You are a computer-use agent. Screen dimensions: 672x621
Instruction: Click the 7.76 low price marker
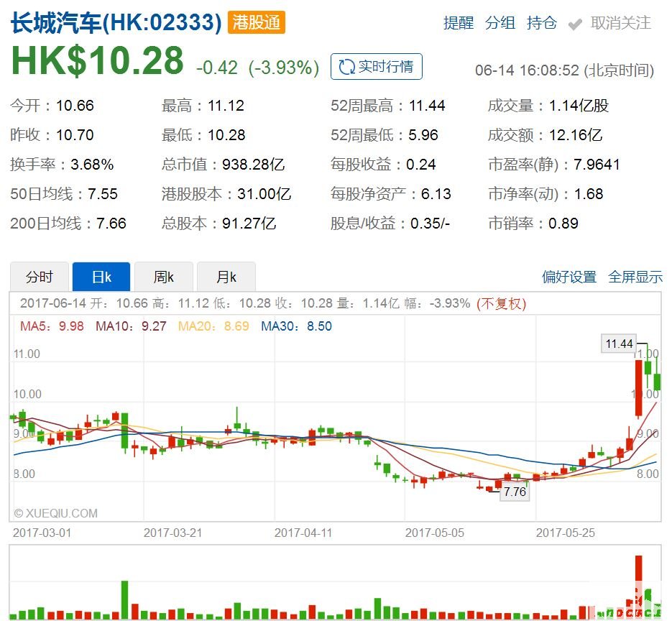click(515, 492)
